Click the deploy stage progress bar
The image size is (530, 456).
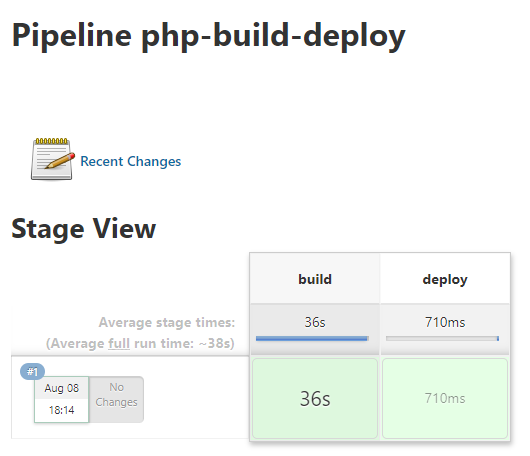click(442, 338)
